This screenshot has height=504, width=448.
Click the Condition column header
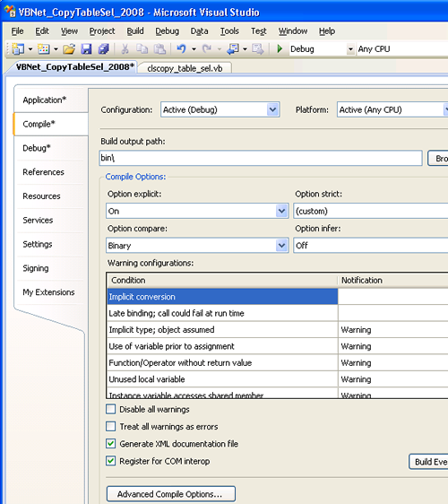pos(222,281)
